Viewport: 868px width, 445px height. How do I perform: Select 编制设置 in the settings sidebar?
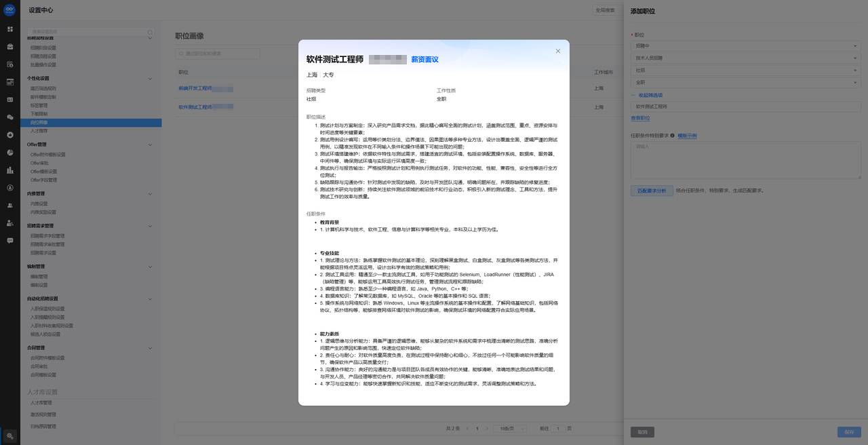tap(39, 285)
